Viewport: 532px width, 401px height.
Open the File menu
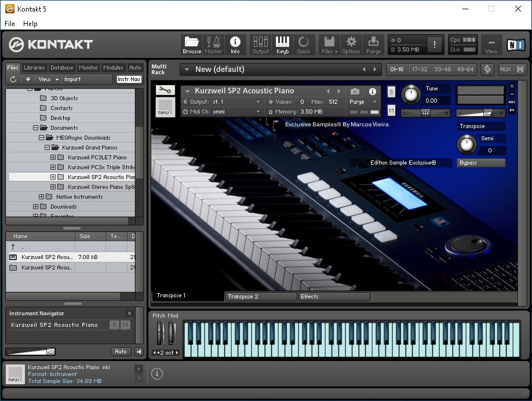(10, 24)
